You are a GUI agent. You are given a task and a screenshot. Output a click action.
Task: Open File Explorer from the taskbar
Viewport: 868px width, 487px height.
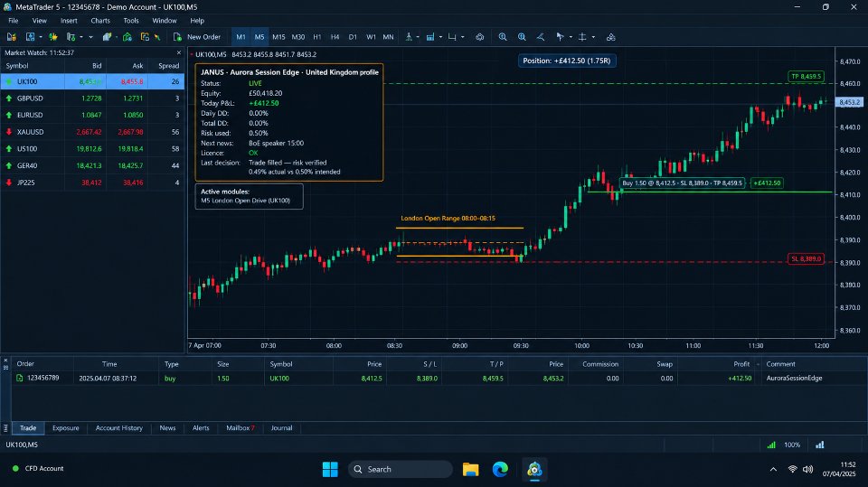click(x=470, y=469)
